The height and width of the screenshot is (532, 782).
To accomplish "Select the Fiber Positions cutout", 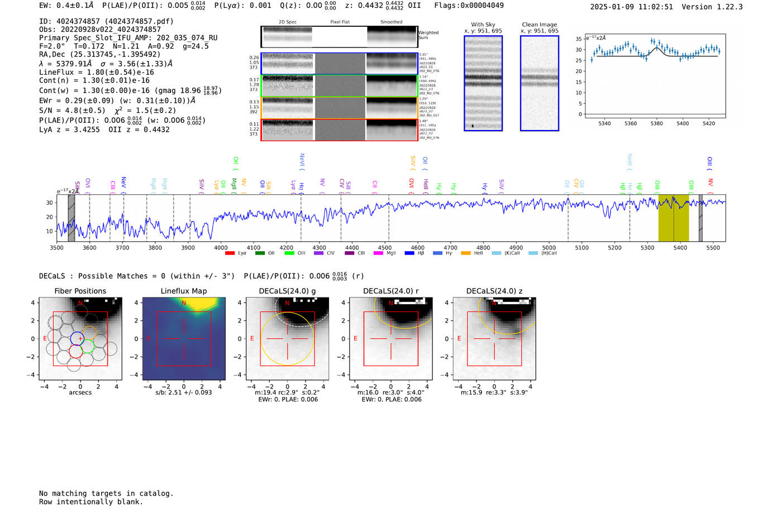I will (x=80, y=338).
